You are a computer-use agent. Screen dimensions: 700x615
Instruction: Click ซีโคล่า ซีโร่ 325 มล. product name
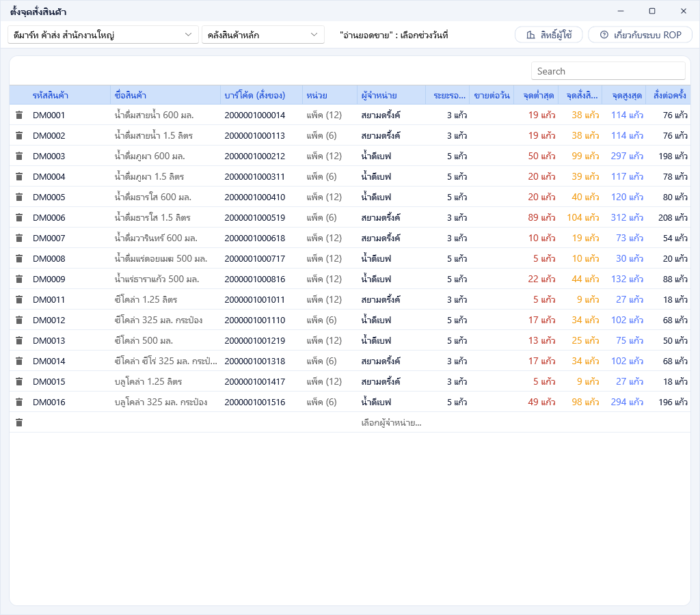pos(165,361)
